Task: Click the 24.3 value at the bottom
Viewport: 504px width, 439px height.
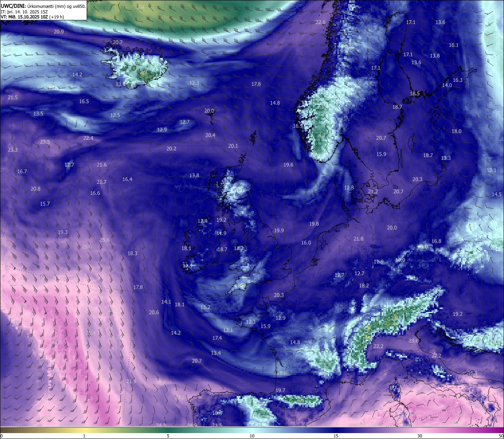Action: coord(161,425)
